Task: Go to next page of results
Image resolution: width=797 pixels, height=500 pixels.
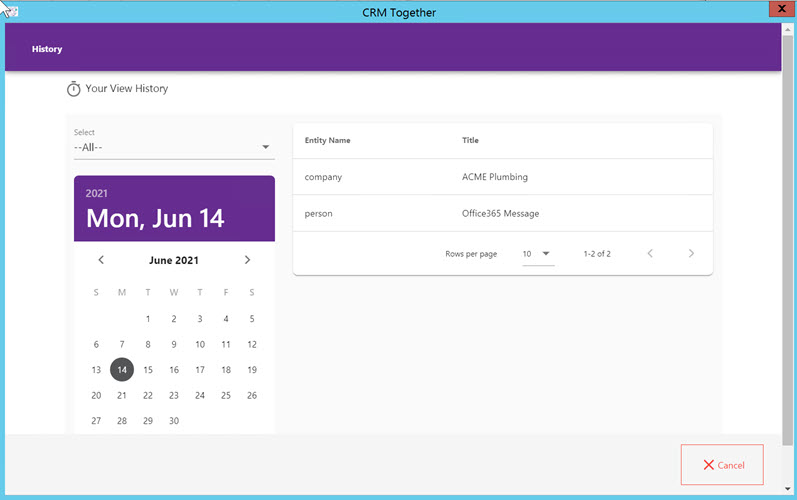Action: pyautogui.click(x=691, y=253)
